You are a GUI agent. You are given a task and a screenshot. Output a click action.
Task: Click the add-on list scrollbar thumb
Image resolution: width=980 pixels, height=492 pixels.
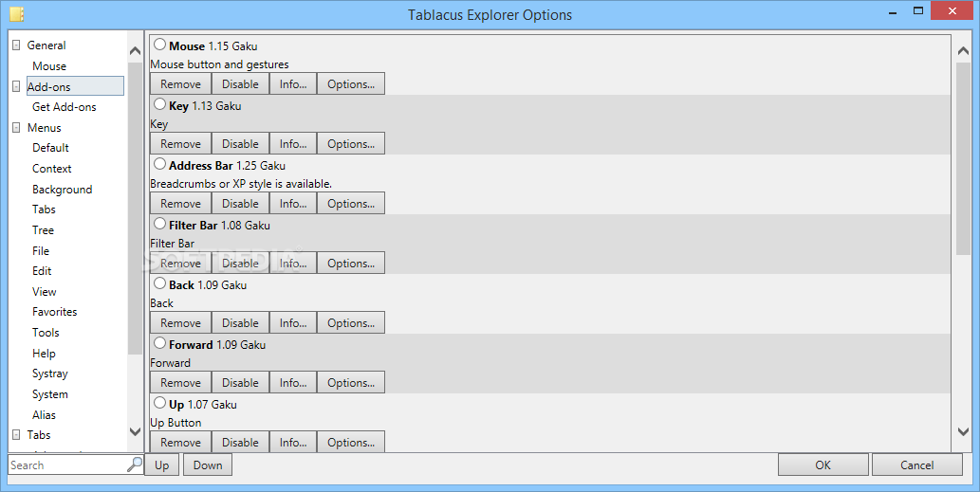(963, 158)
